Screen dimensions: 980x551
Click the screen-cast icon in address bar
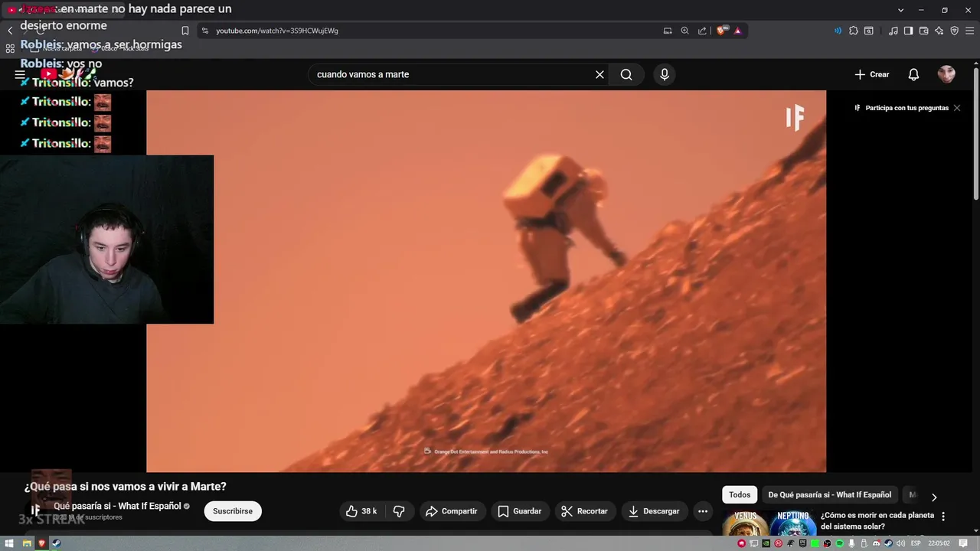pyautogui.click(x=668, y=31)
